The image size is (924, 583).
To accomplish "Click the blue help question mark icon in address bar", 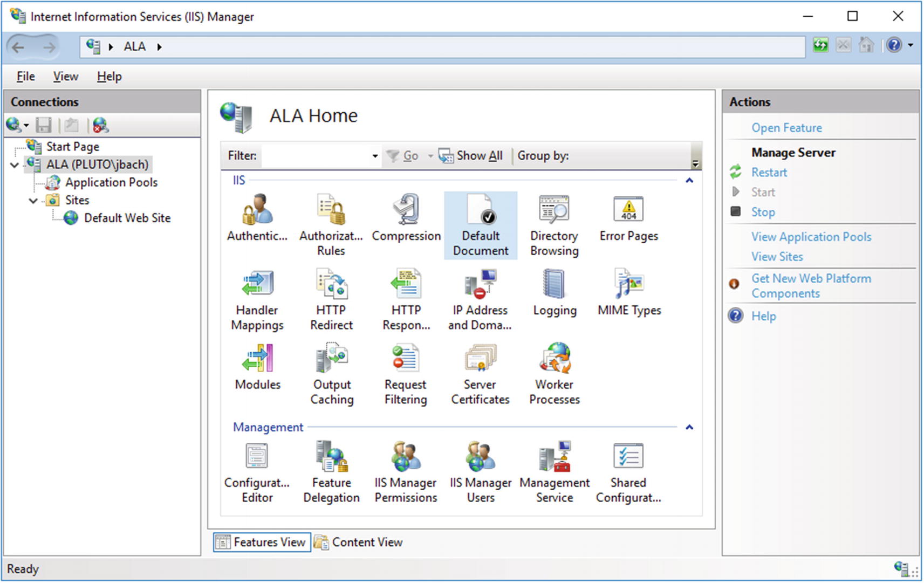I will coord(894,45).
